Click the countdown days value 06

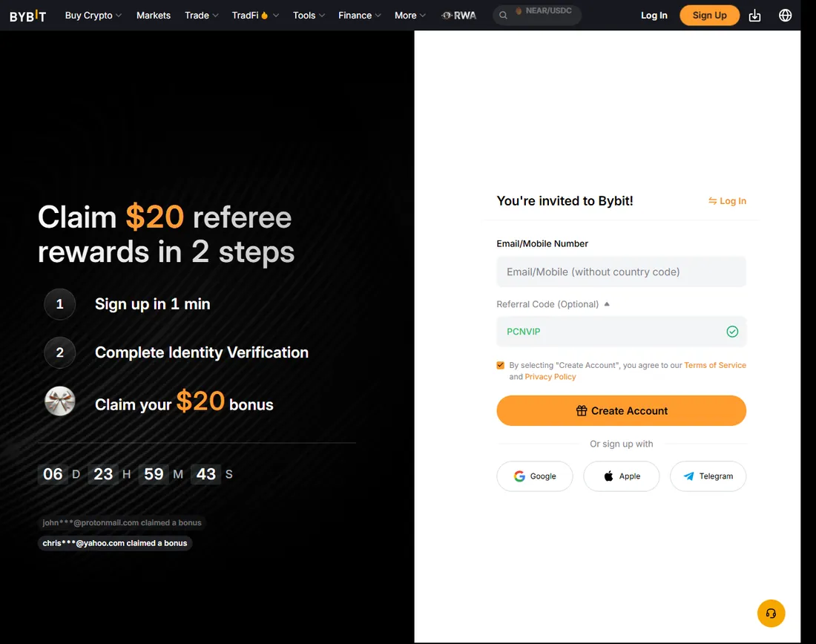(x=53, y=474)
